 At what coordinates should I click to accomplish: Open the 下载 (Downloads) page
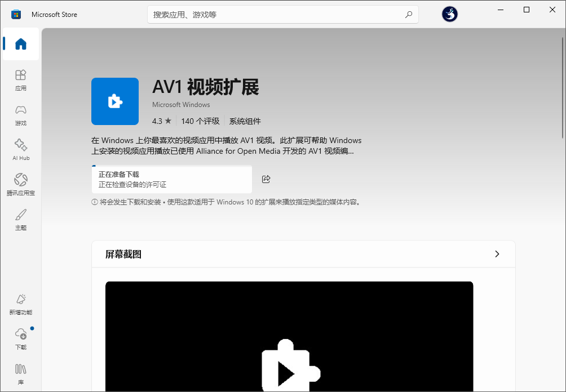coord(20,339)
